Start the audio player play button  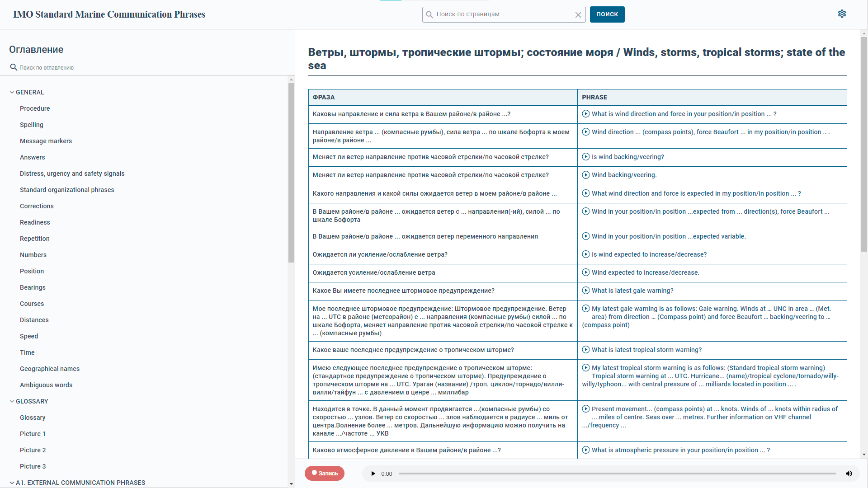pyautogui.click(x=373, y=474)
